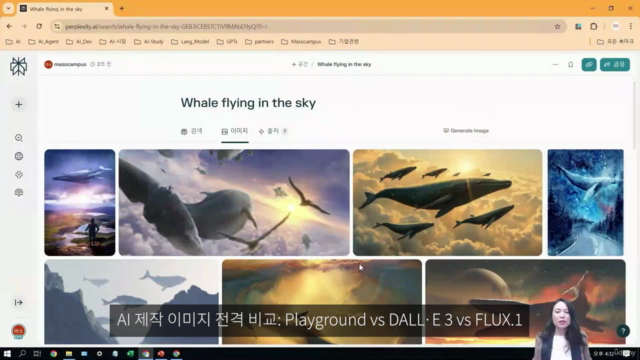Click the 공간 breadcrumb link
This screenshot has width=640, height=360.
coord(300,64)
